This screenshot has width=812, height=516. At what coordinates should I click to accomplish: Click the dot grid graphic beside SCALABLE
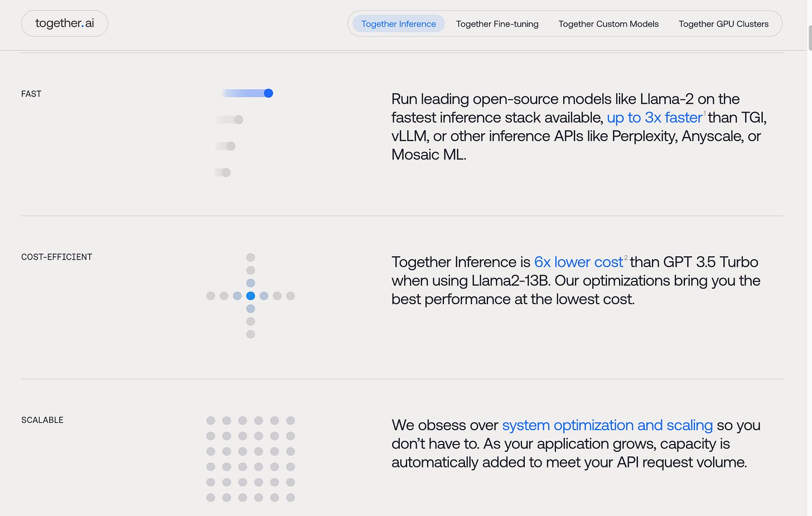[x=250, y=459]
